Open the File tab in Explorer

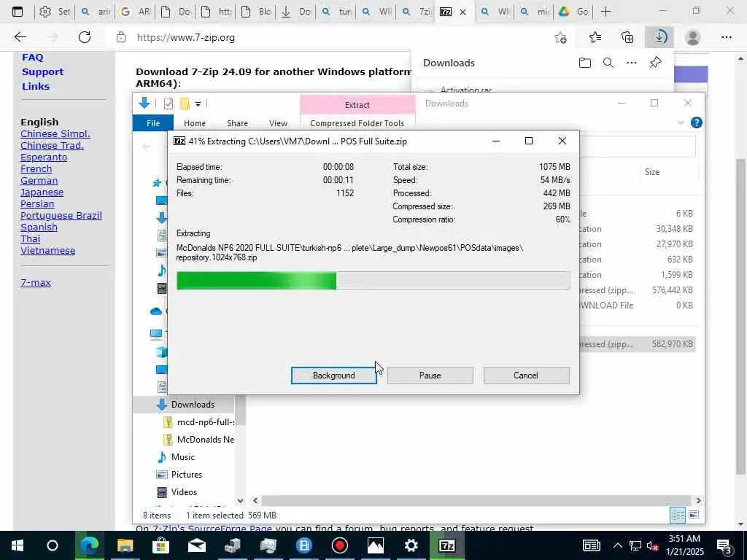[x=153, y=122]
